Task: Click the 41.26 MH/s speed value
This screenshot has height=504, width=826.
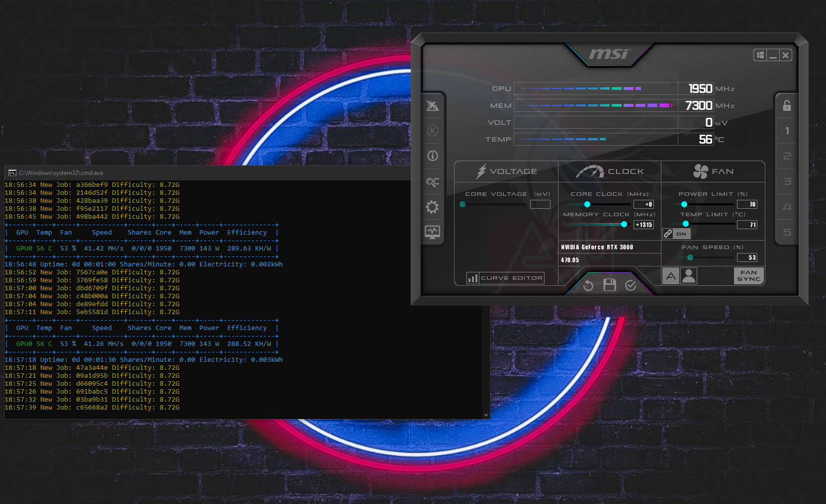Action: point(103,344)
